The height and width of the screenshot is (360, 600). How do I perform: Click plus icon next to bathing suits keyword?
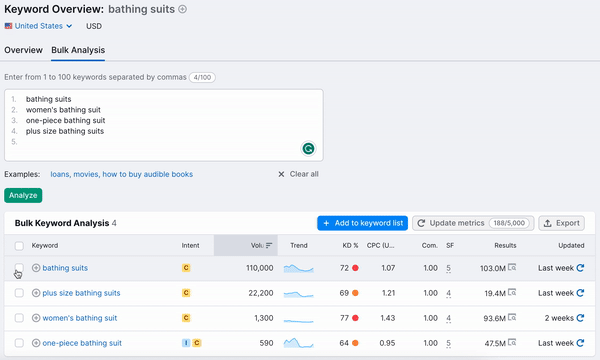[36, 268]
